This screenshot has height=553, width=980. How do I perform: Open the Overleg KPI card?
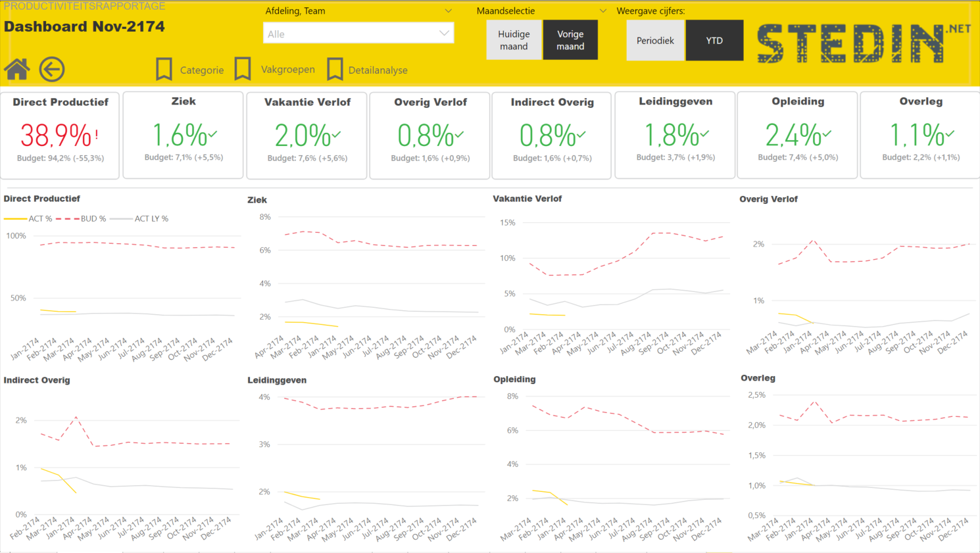click(x=921, y=135)
